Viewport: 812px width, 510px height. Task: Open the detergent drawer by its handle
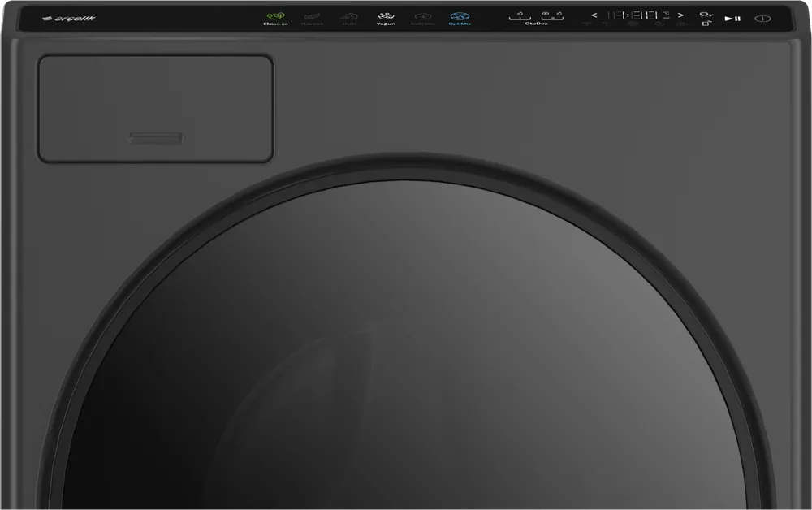156,138
